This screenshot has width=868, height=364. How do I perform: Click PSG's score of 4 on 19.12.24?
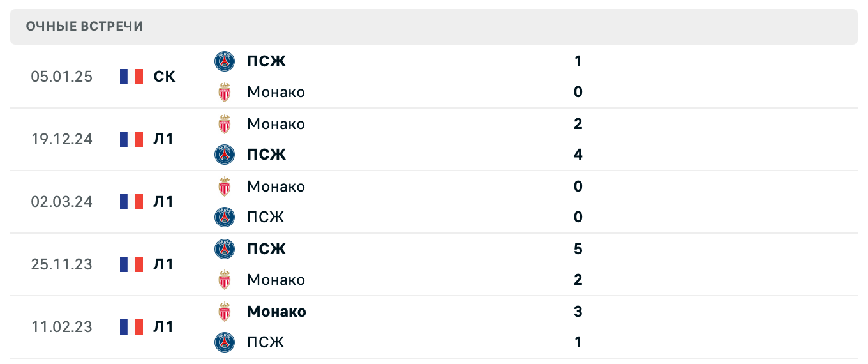(578, 155)
